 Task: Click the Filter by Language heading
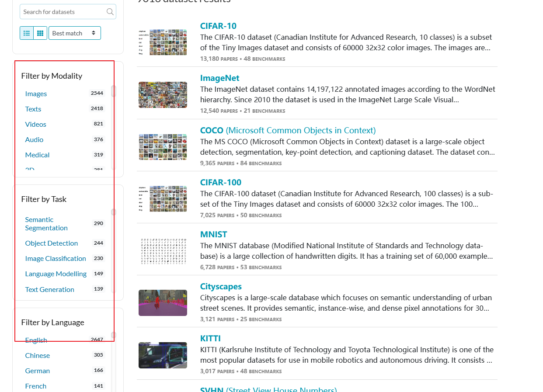click(52, 323)
